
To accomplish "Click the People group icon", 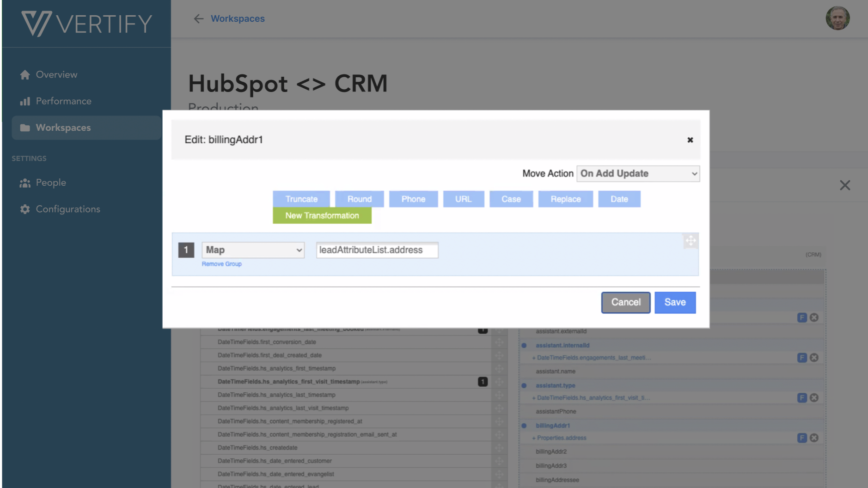I will click(25, 183).
